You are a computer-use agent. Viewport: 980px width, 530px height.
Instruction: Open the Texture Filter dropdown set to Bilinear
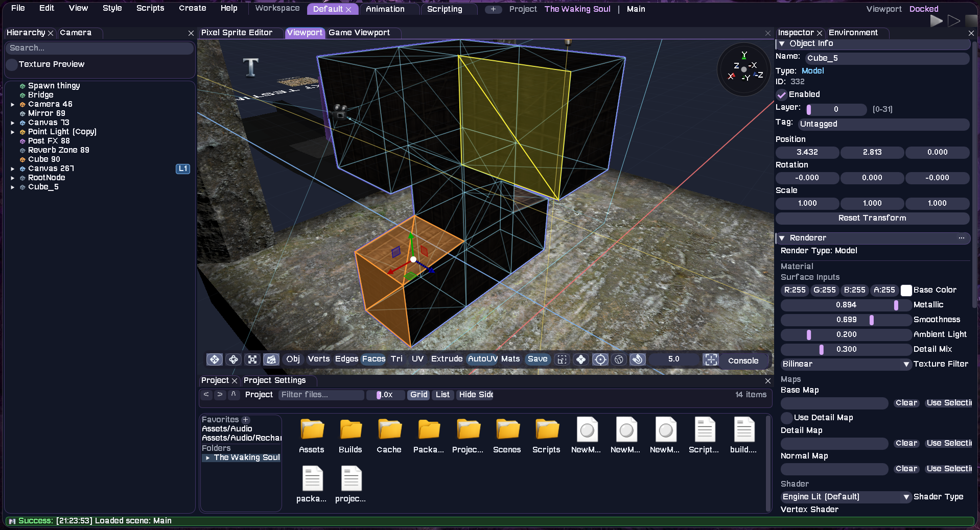point(846,364)
